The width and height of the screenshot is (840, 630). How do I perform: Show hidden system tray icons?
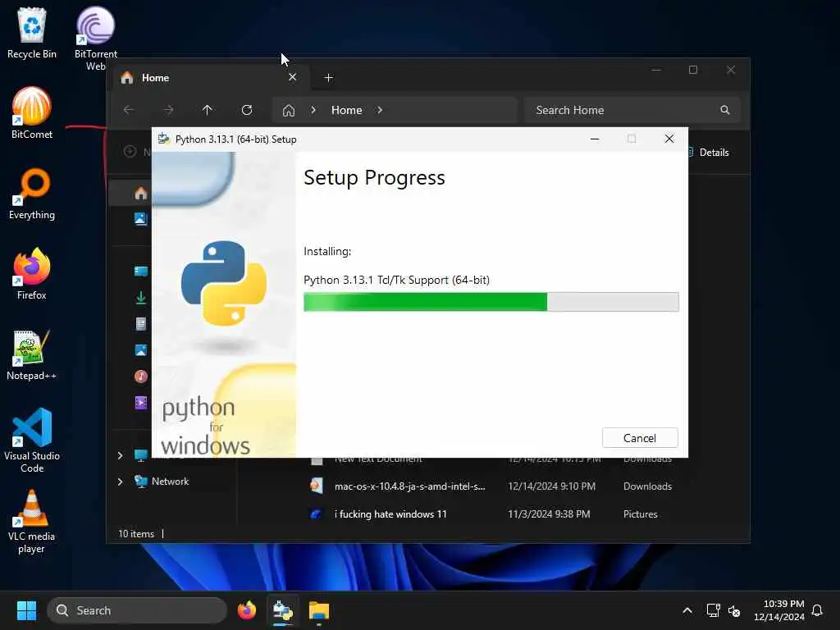coord(687,610)
